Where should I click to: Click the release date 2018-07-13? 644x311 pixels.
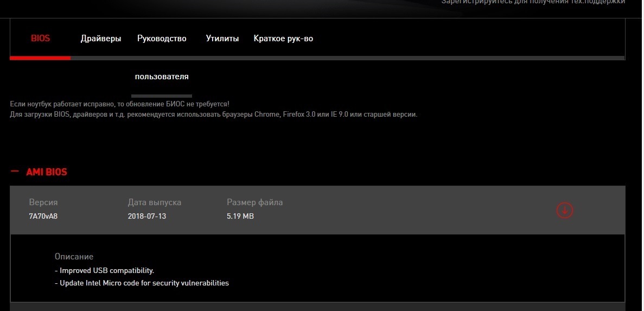click(147, 216)
